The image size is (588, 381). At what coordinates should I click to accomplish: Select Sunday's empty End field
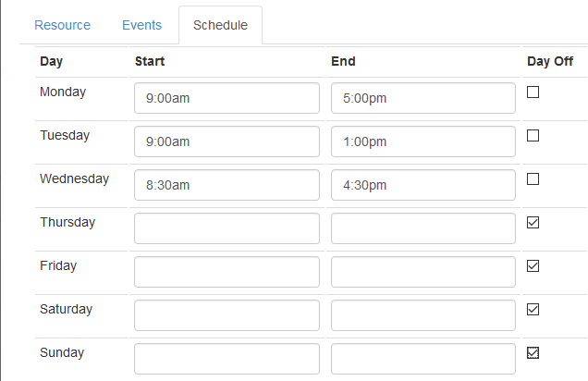423,359
